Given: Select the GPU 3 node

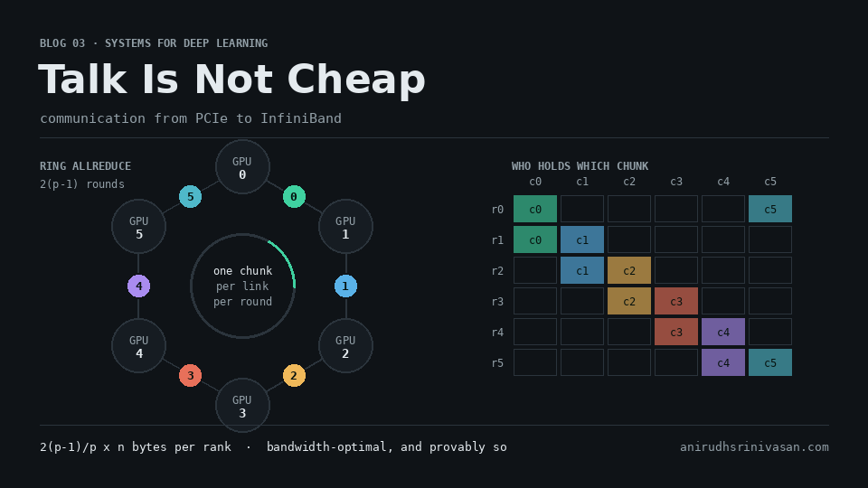Looking at the screenshot, I should click(x=242, y=406).
